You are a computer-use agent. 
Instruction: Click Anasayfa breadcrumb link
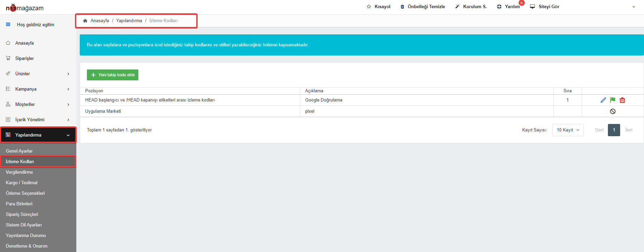coord(100,21)
